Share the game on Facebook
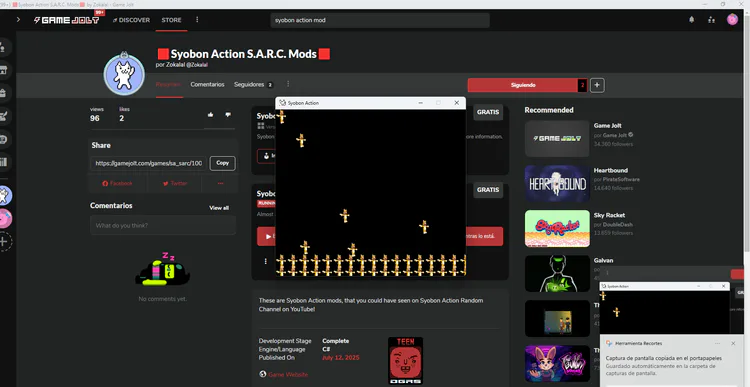The image size is (750, 387). click(x=118, y=183)
